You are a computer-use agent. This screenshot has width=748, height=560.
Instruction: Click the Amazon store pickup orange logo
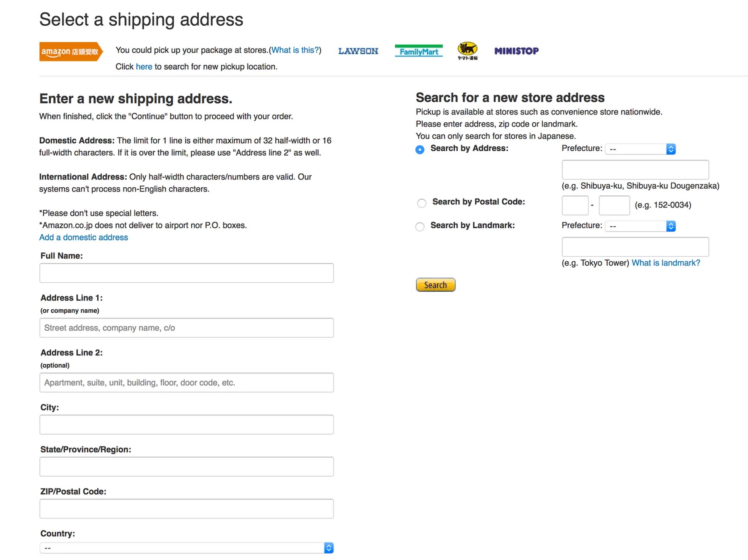tap(71, 51)
